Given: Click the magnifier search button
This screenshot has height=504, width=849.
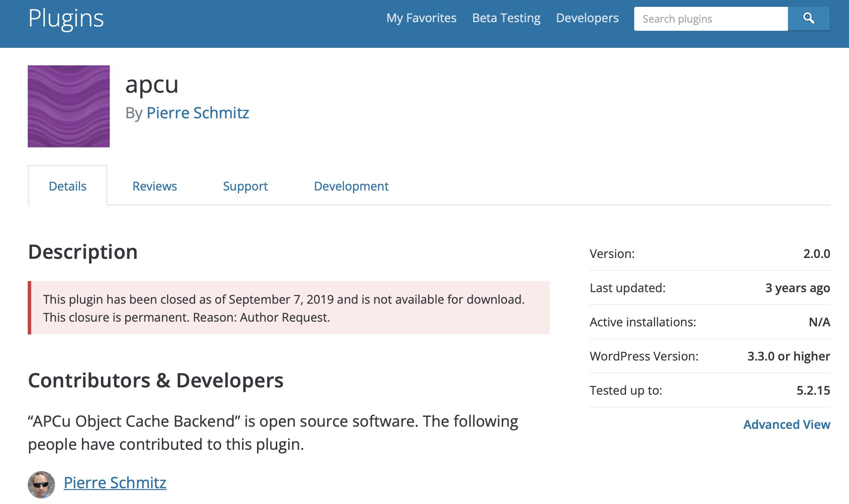Looking at the screenshot, I should (808, 18).
